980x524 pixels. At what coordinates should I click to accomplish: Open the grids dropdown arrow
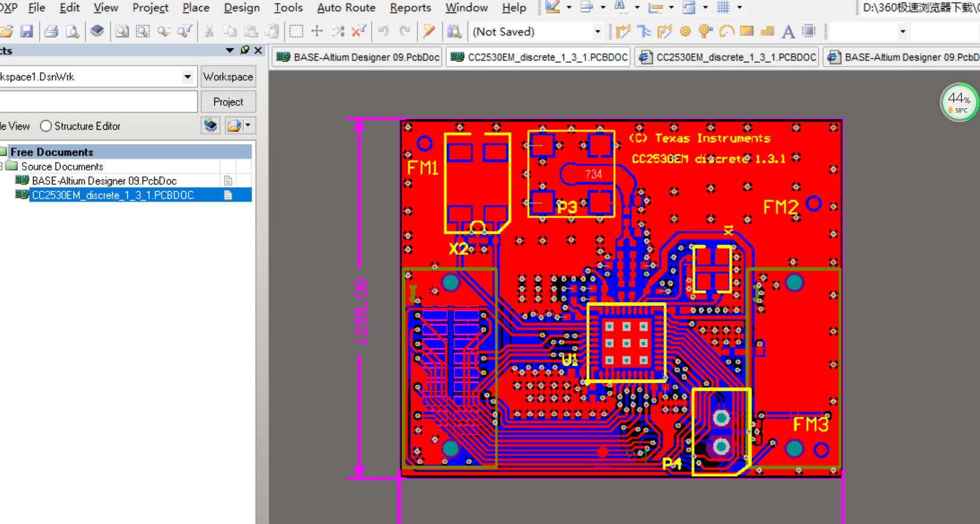(x=739, y=8)
